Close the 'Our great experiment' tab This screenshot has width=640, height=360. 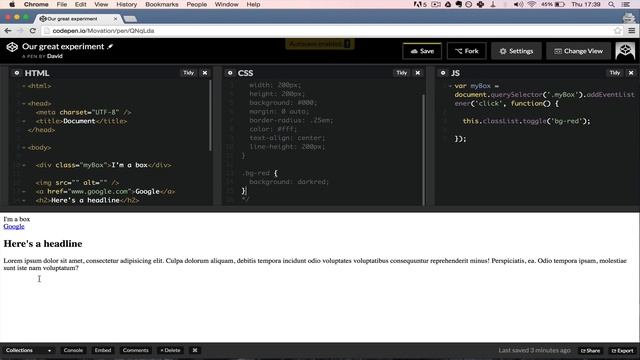(116, 19)
